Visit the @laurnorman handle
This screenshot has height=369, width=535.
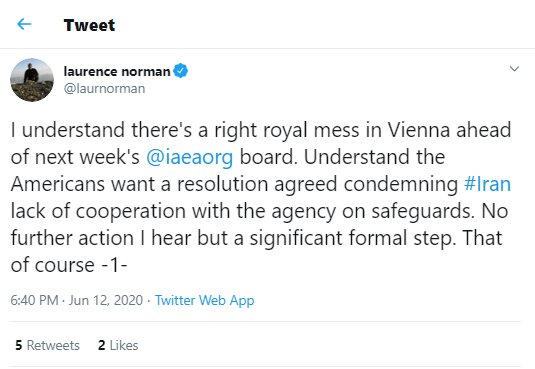click(104, 89)
